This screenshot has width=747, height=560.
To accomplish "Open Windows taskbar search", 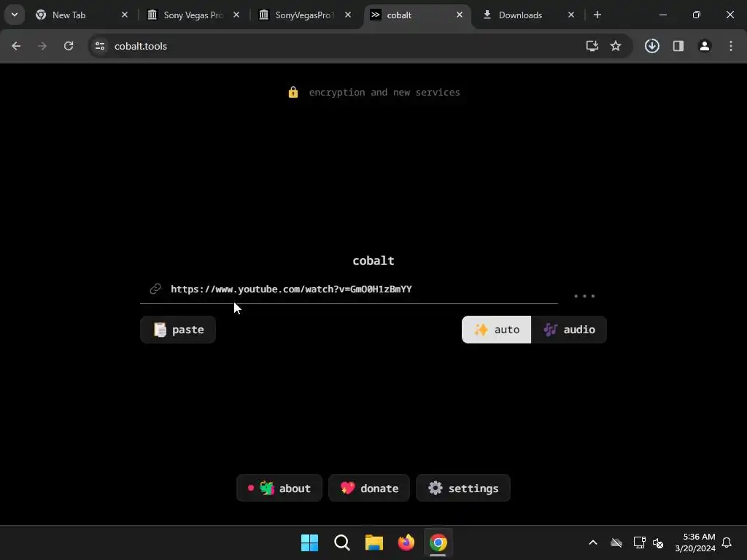I will [x=342, y=542].
